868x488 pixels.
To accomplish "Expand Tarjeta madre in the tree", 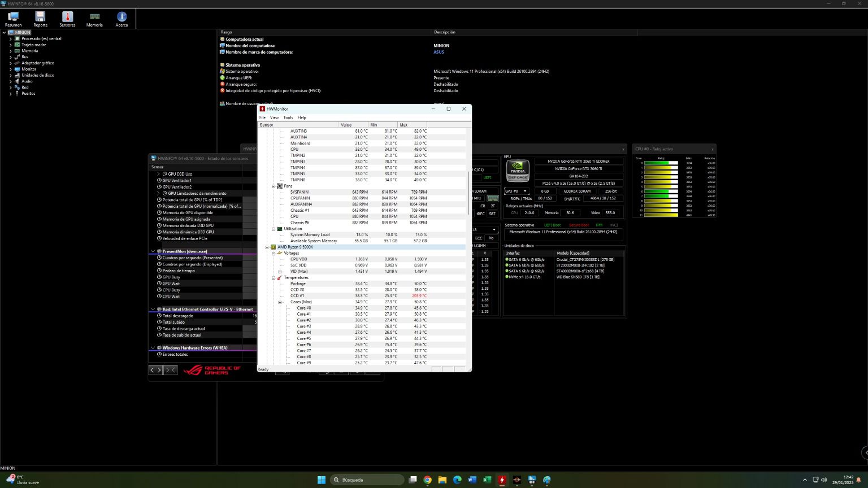I will point(10,45).
